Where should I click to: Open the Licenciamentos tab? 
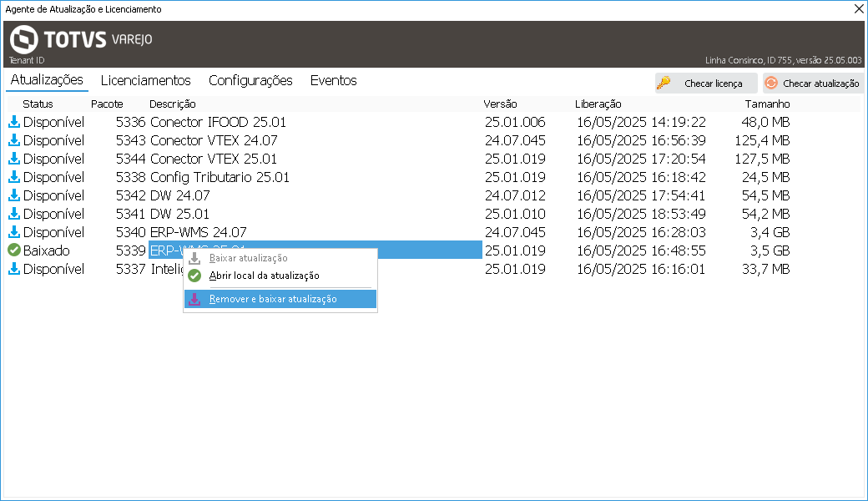(145, 81)
